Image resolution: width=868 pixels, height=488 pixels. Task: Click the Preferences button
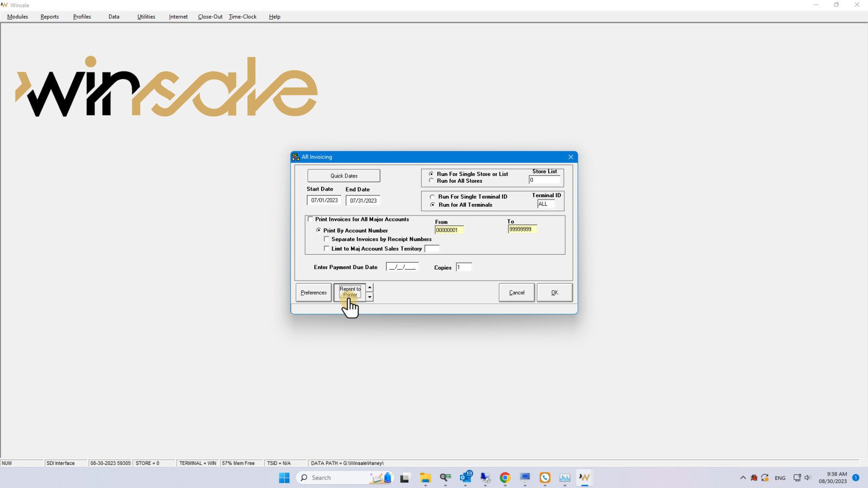tap(313, 293)
